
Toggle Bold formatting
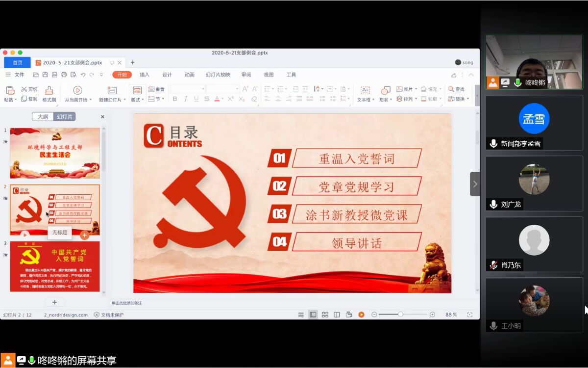(175, 99)
